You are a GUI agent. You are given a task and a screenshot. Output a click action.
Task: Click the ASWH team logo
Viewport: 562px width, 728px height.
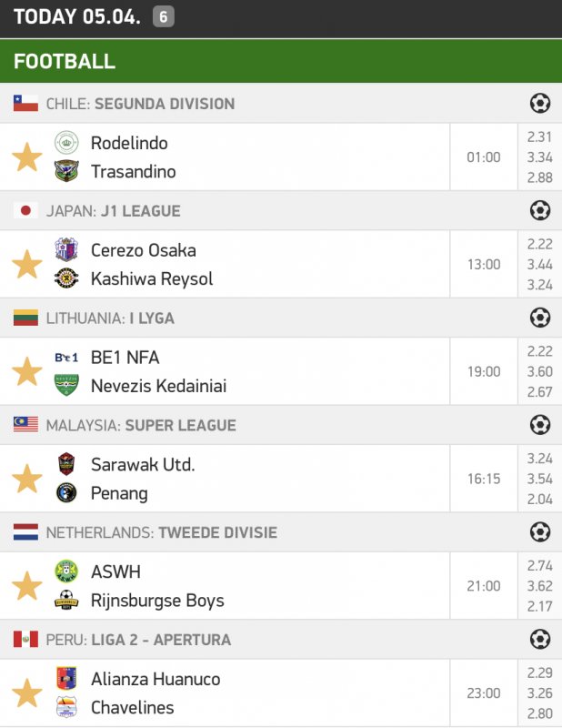tap(66, 571)
